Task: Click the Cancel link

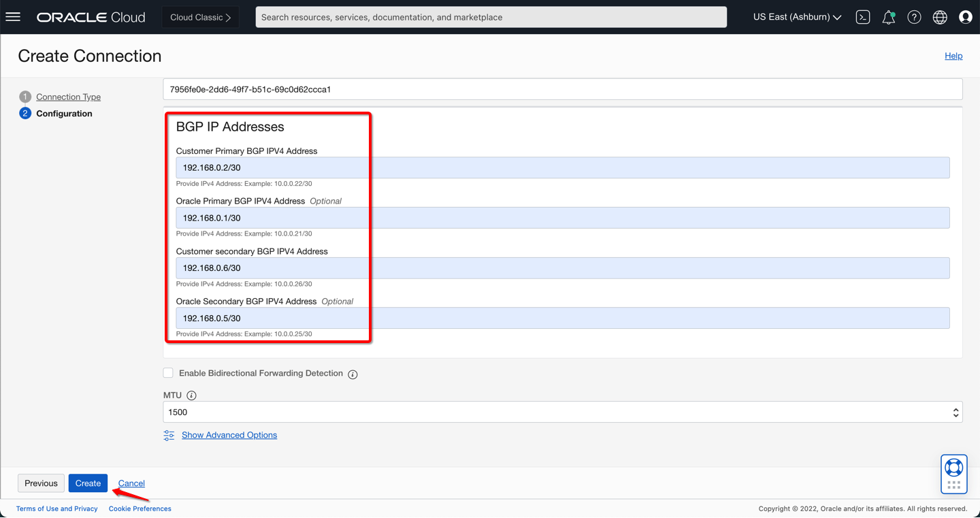Action: 131,483
